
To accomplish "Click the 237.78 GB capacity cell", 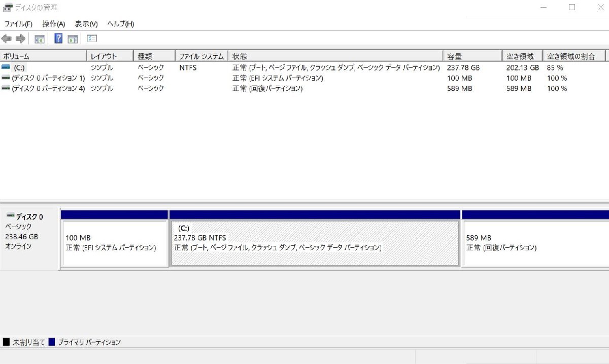I will click(x=463, y=67).
